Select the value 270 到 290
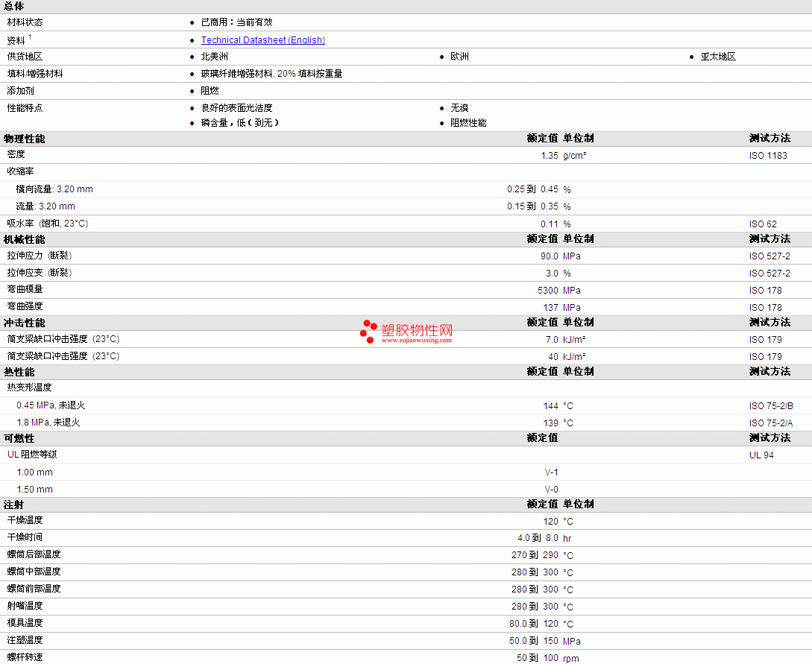 [x=535, y=555]
